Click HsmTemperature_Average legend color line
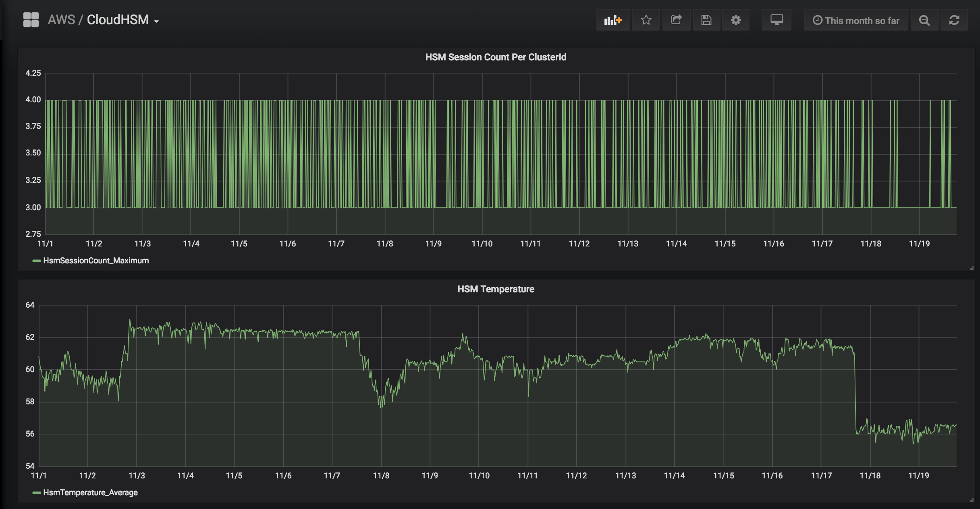Image resolution: width=980 pixels, height=509 pixels. point(37,492)
